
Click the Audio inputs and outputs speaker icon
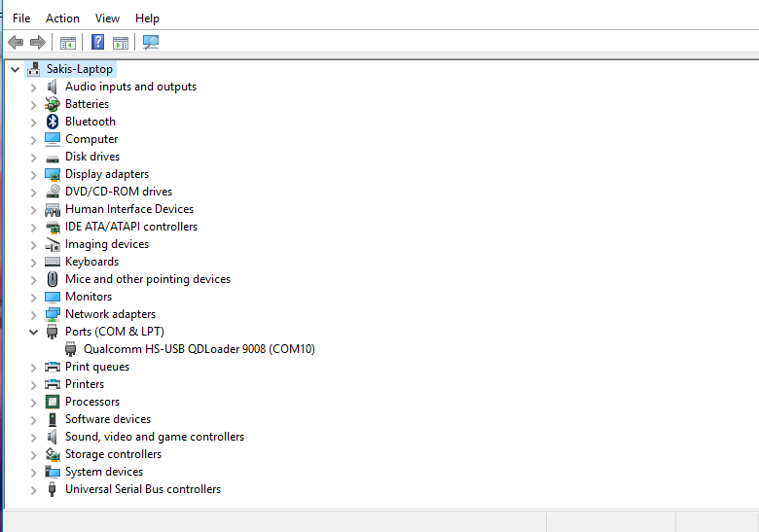[x=53, y=87]
